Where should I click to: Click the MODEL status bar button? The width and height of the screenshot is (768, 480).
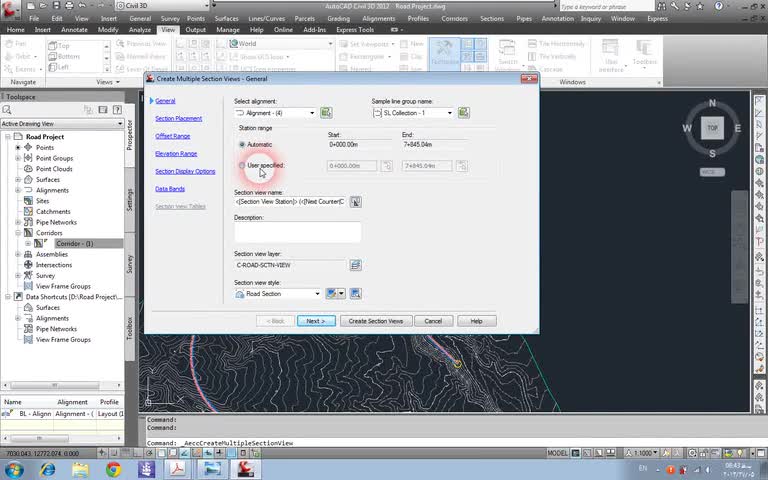coord(557,453)
